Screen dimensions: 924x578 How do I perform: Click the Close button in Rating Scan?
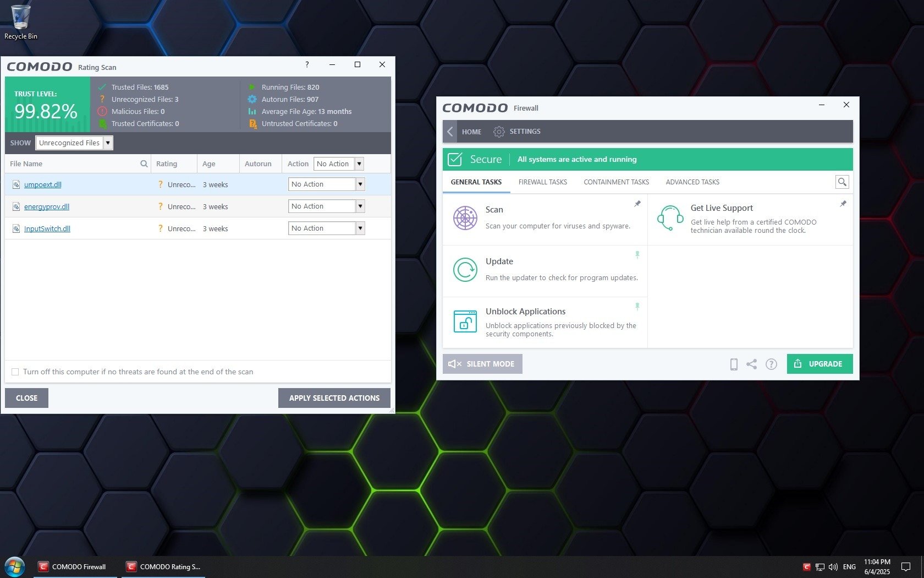point(26,398)
